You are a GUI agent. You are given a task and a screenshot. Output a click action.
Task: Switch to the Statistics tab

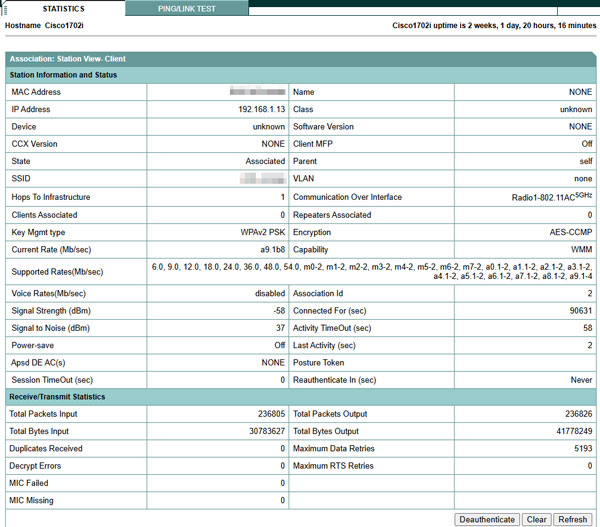[62, 8]
